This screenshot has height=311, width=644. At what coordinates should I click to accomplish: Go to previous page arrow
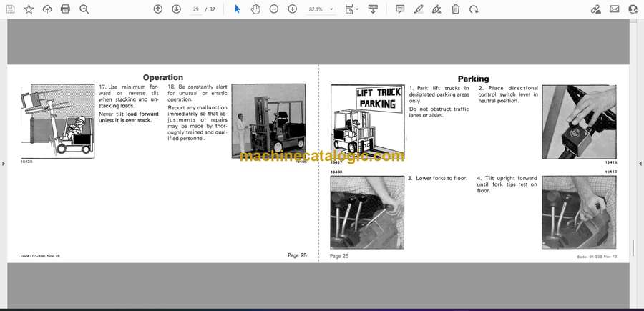click(157, 9)
